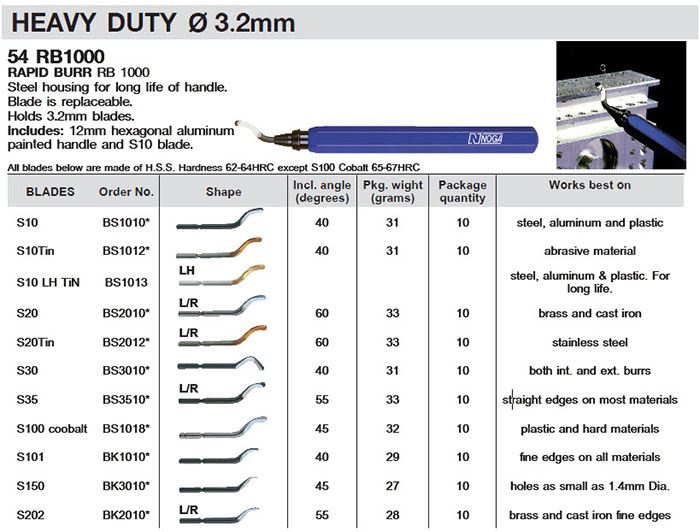Click the S150 blade name

click(30, 486)
